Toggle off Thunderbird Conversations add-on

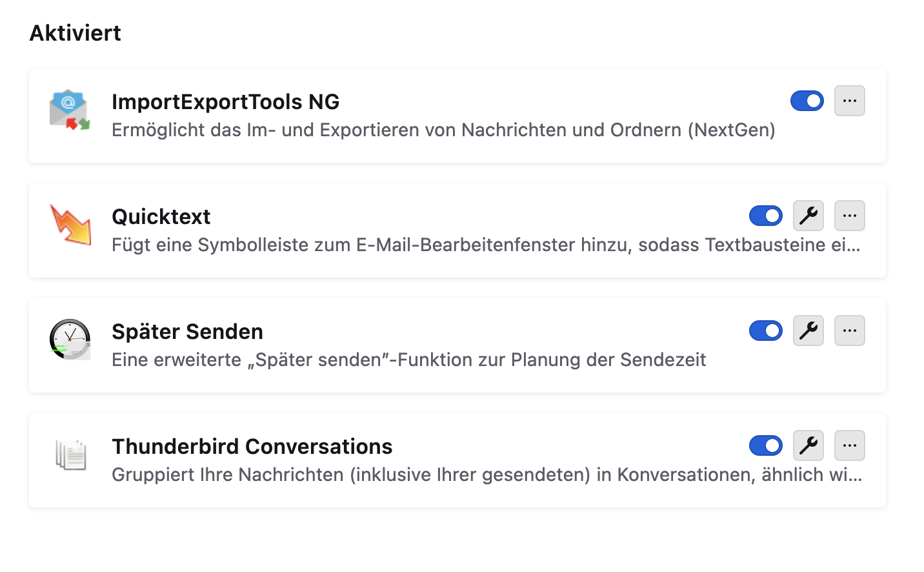(765, 445)
